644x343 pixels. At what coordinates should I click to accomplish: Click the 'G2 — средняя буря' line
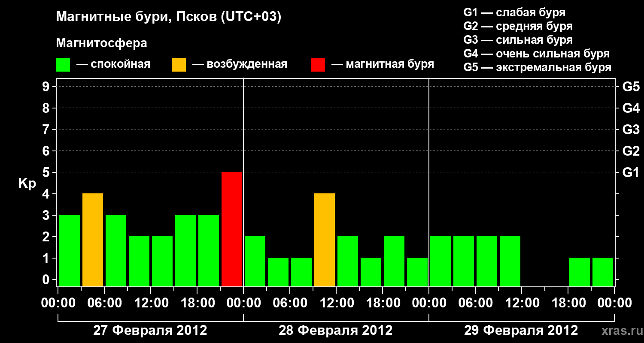click(x=518, y=26)
